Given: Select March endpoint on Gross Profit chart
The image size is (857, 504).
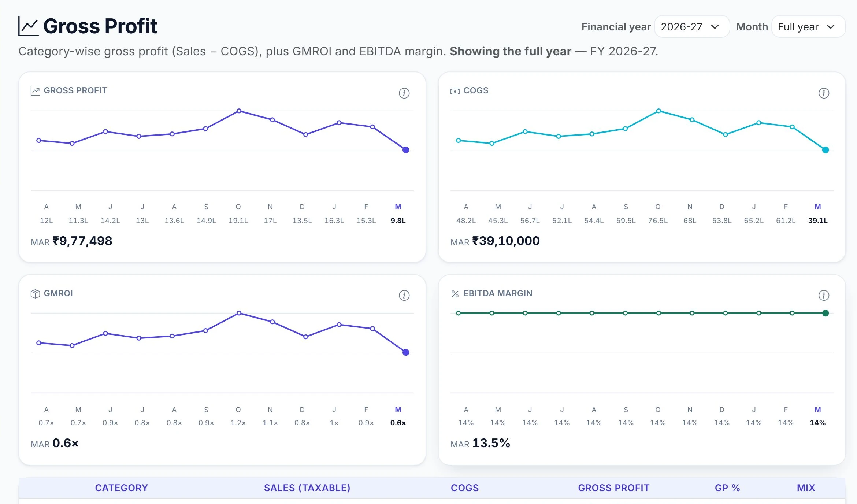Looking at the screenshot, I should (406, 150).
